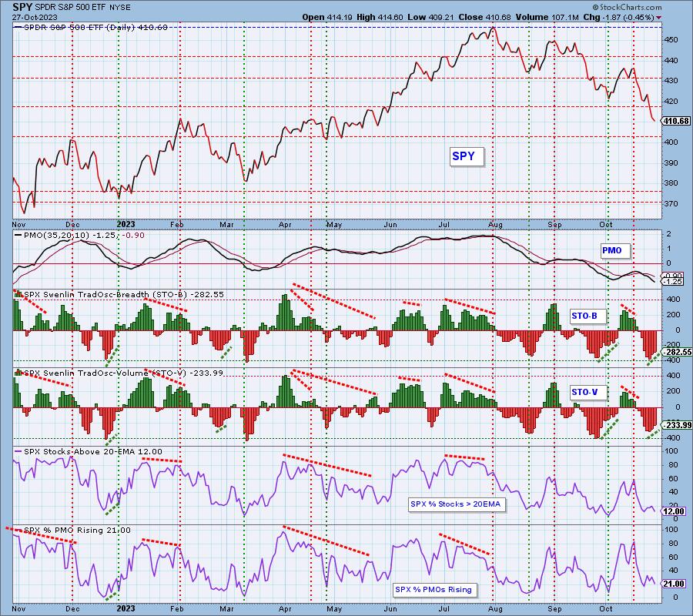Click the 21.00 value label on right axis
Screen dimensions: 693x616
(x=674, y=584)
